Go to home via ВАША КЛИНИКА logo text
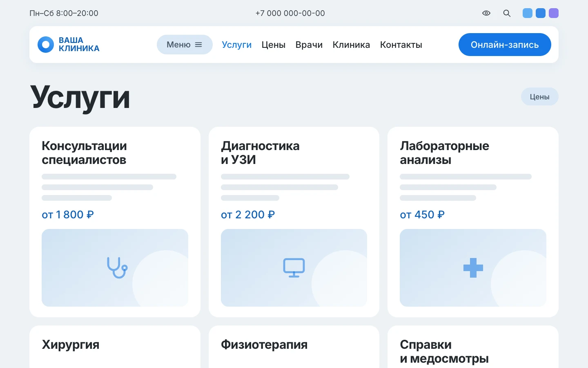 79,45
